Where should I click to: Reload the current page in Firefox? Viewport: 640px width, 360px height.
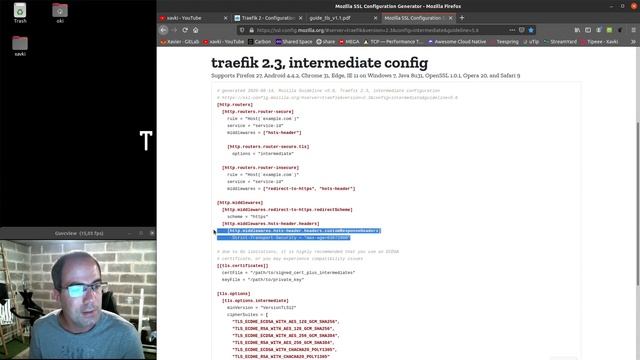pyautogui.click(x=185, y=30)
